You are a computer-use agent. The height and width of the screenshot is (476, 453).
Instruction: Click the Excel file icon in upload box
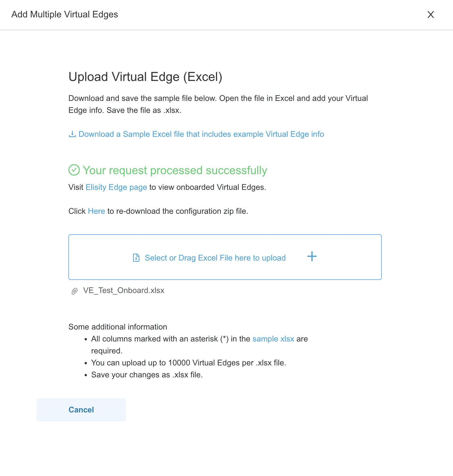tap(136, 258)
